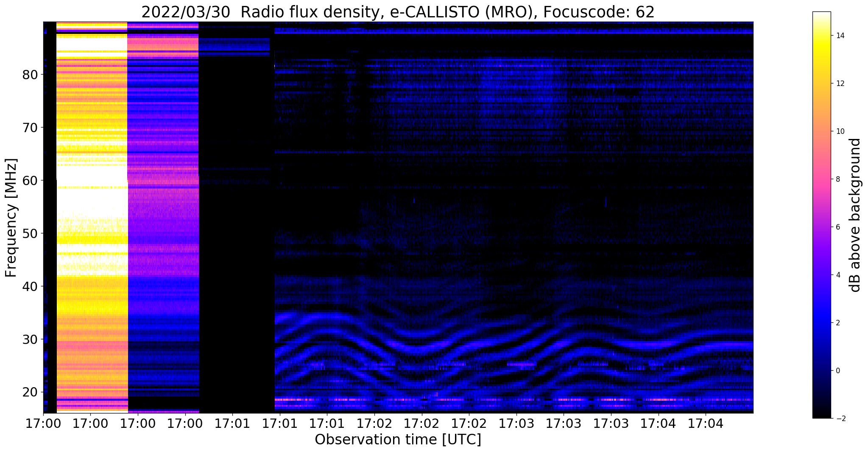Click the 'Observation time [UTC]' x-axis label
Screen dimensions: 868x452
click(x=398, y=440)
